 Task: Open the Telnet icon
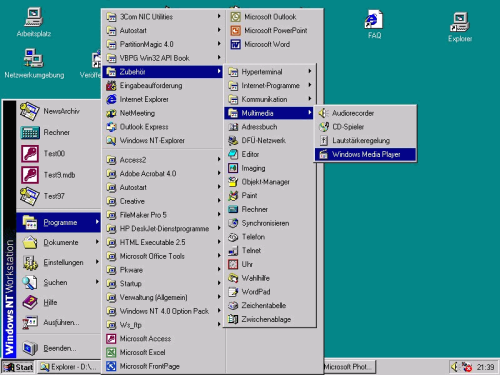233,250
